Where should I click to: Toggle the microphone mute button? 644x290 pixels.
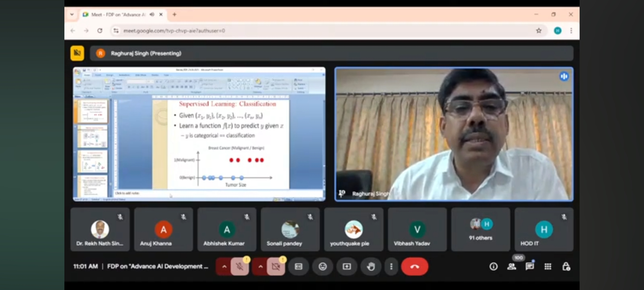tap(240, 266)
